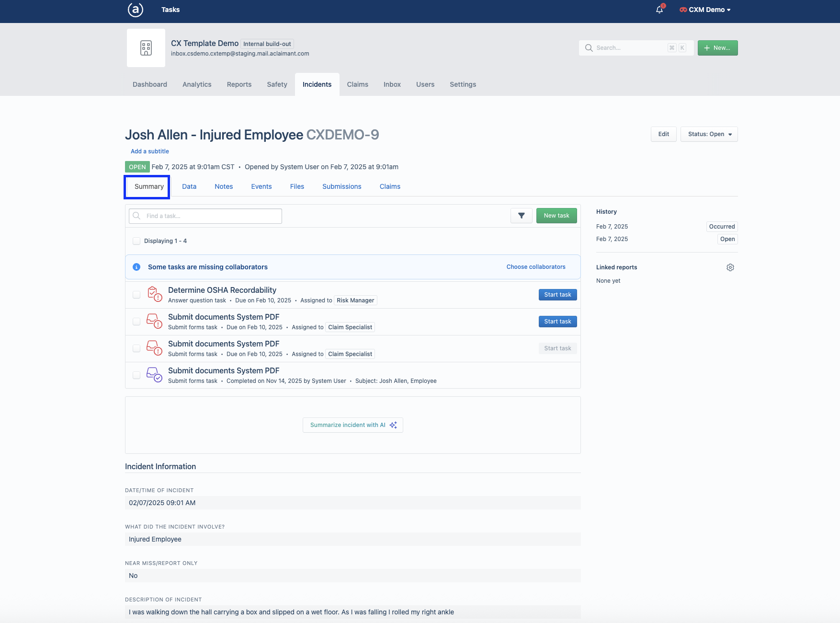The image size is (840, 623).
Task: Click the completed Submit documents task icon
Action: click(x=154, y=375)
